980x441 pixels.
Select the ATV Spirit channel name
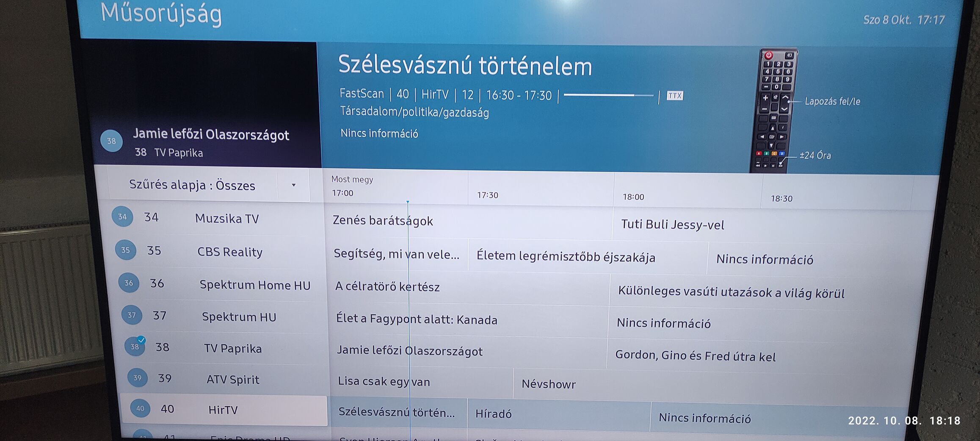click(x=233, y=379)
